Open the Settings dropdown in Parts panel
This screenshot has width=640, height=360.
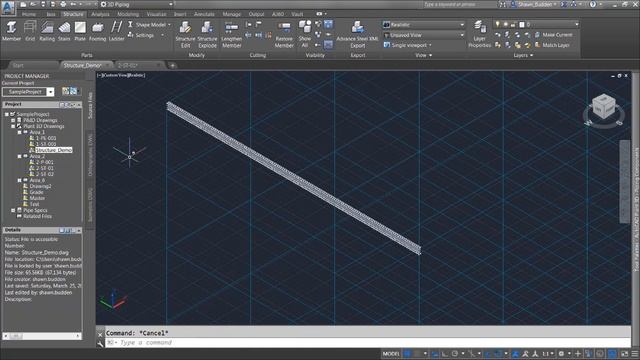click(x=145, y=36)
